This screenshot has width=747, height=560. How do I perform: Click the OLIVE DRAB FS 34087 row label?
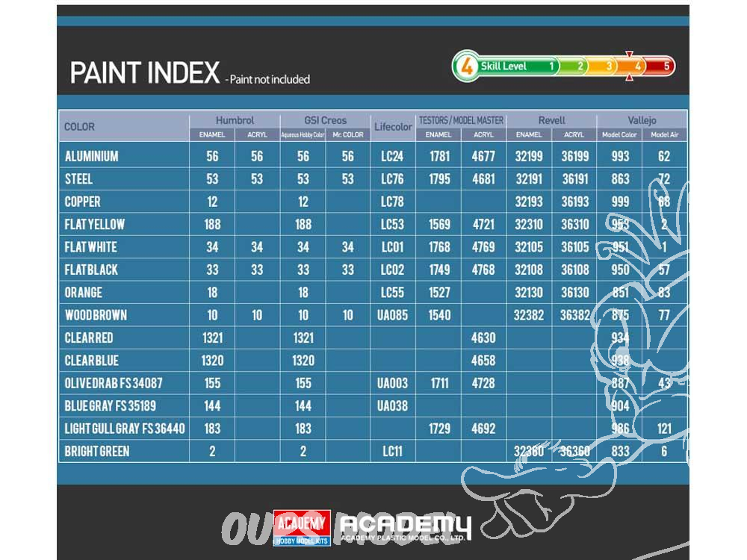pyautogui.click(x=114, y=383)
